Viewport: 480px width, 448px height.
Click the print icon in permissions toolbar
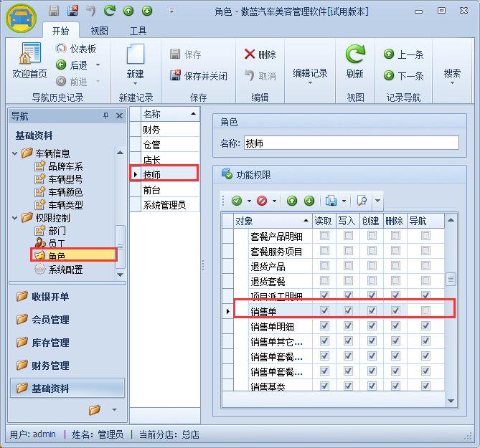(331, 201)
